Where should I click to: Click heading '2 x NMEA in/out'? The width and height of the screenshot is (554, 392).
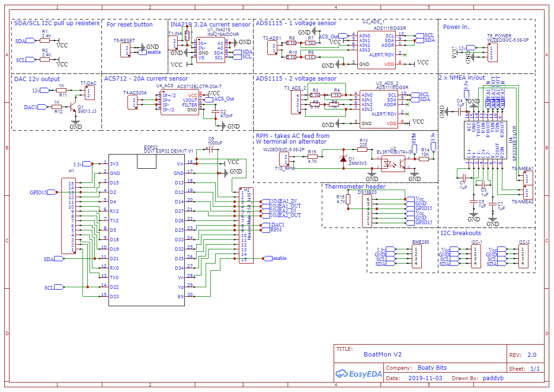click(x=462, y=77)
